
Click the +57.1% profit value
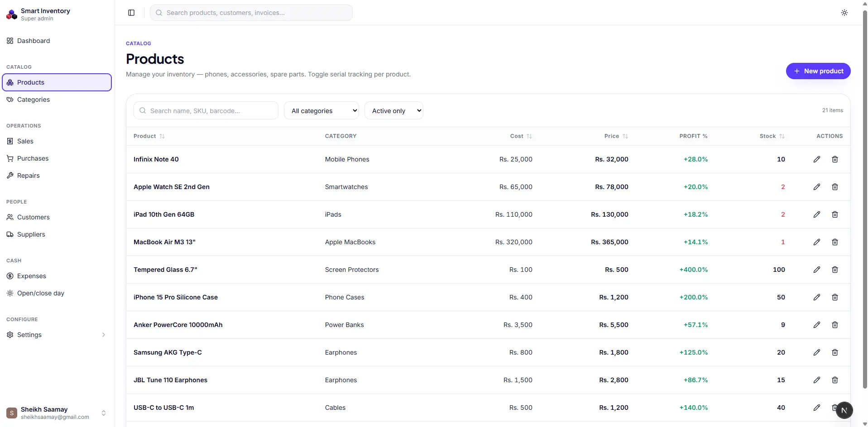(x=696, y=325)
